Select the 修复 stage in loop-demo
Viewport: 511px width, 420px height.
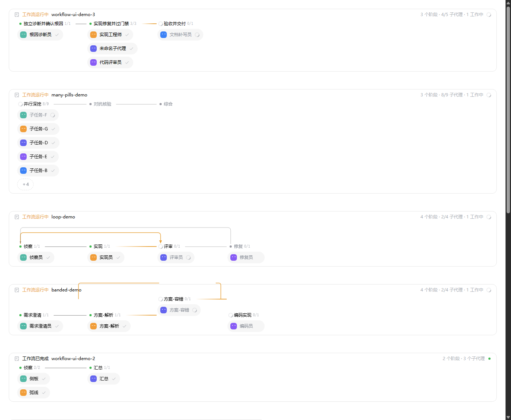tap(238, 247)
